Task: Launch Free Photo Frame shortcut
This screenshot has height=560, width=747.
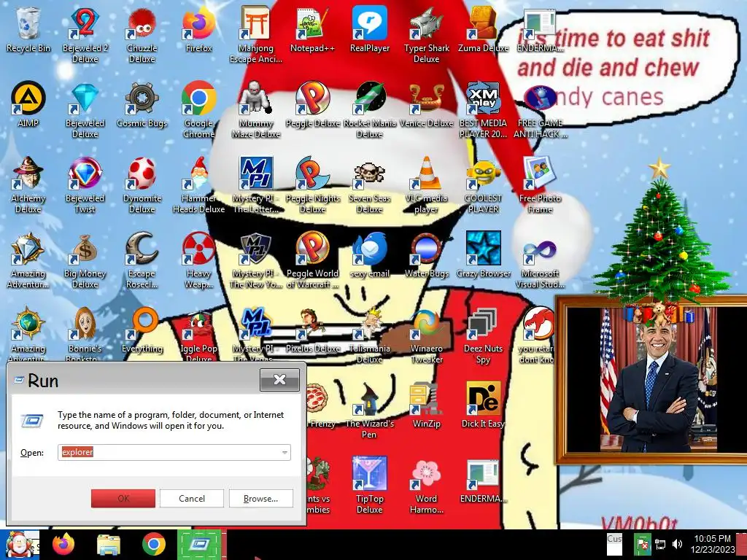Action: click(x=540, y=185)
